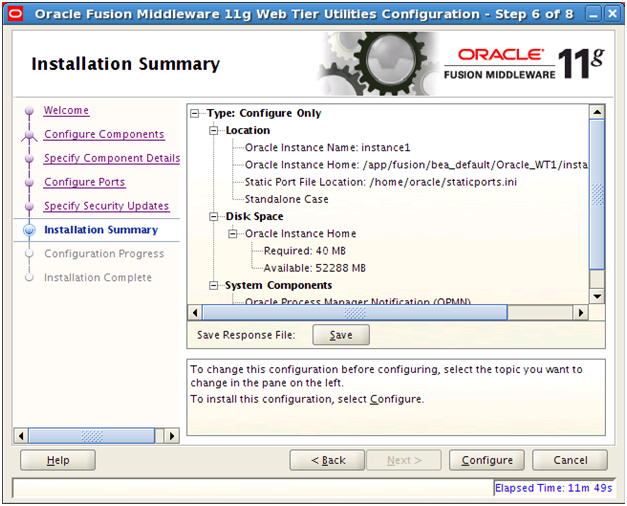Screen dimensions: 627x506
Task: Go Back to the previous step
Action: point(327,460)
